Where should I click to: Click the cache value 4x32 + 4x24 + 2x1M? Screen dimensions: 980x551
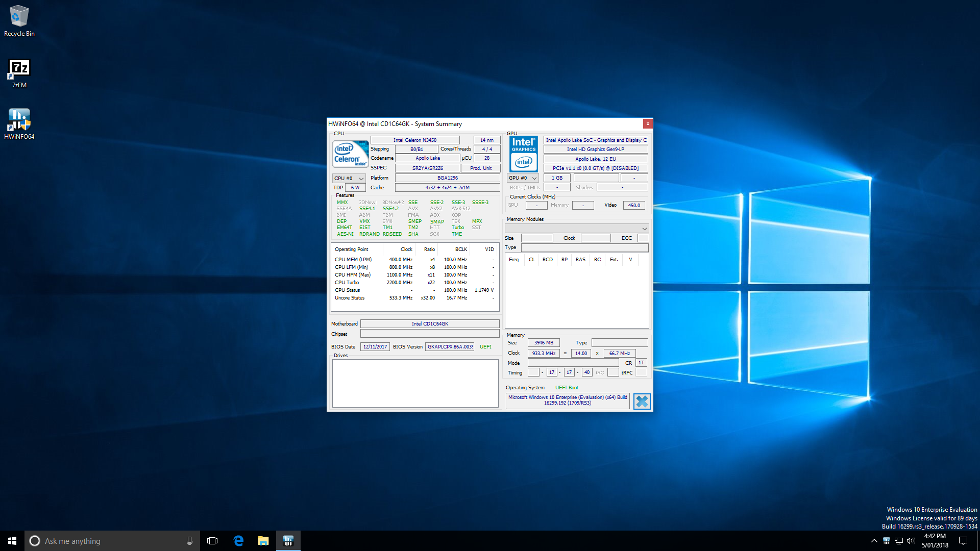(448, 188)
